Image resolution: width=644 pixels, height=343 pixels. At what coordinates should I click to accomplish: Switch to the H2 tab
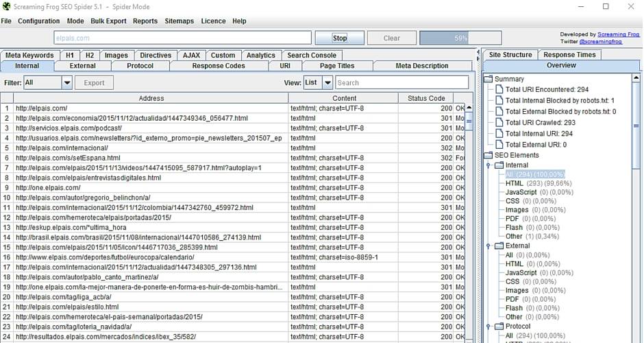point(90,55)
